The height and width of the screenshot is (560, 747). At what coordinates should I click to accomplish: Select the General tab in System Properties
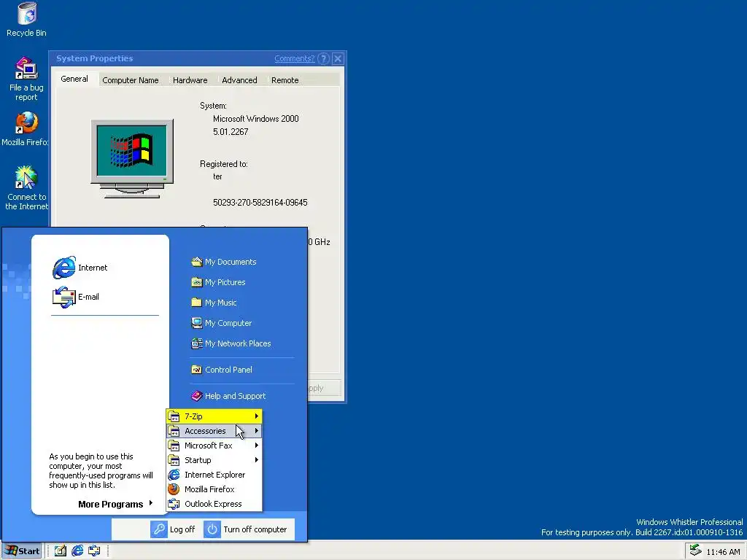(x=74, y=79)
